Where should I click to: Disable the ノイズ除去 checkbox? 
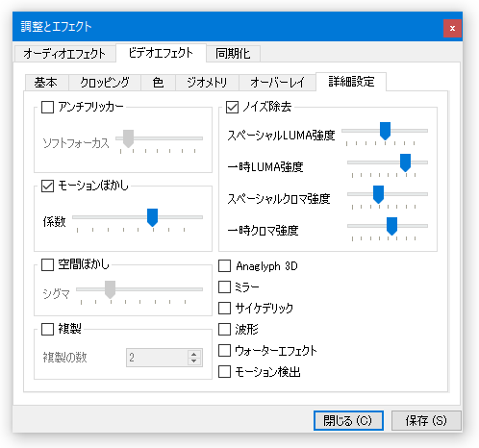click(x=232, y=107)
